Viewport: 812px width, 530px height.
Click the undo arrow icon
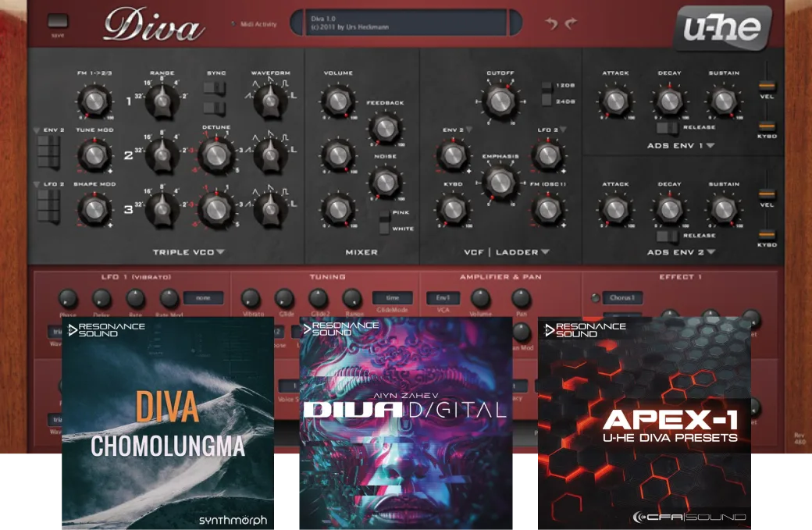click(552, 23)
